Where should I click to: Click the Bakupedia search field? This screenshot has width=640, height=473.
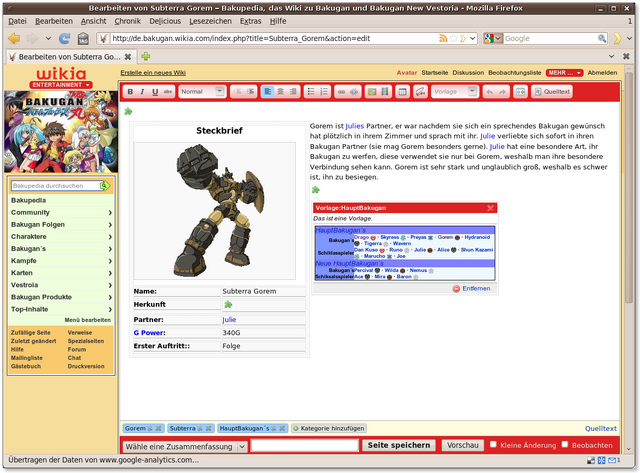pyautogui.click(x=56, y=186)
